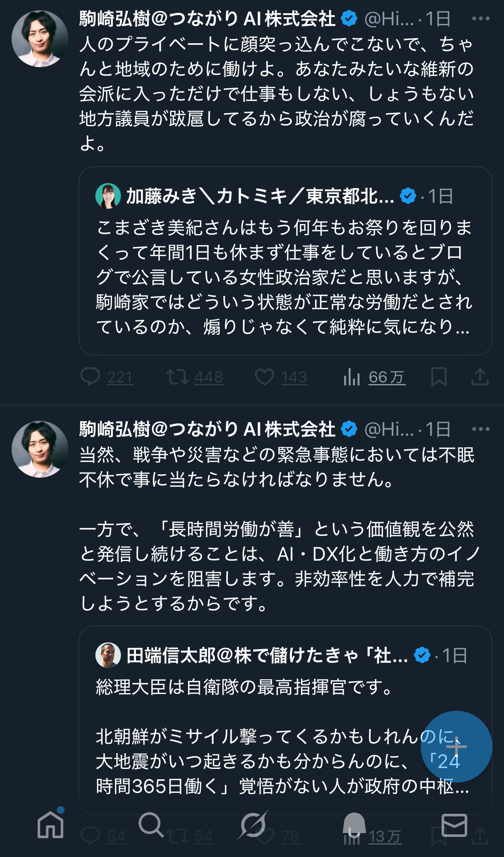Screen dimensions: 504x857
Task: Open the quoted tweet by 加藤みき
Action: 285,277
